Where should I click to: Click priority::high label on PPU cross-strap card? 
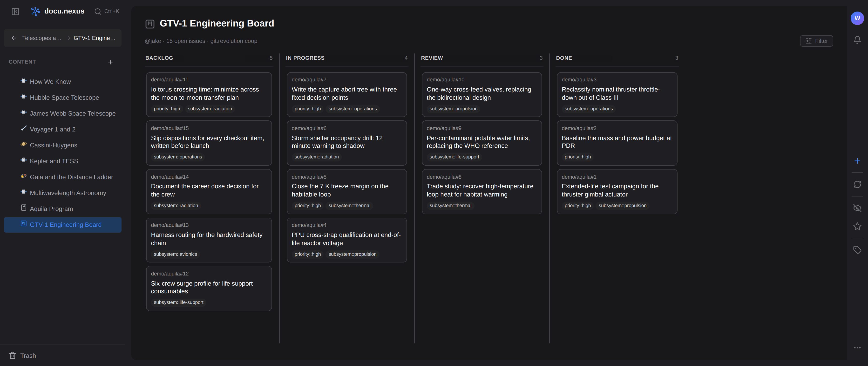(308, 254)
